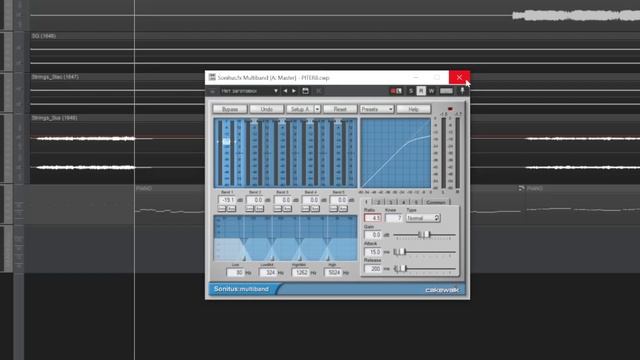Toggle the solo S button in plugin header
The height and width of the screenshot is (360, 640).
tap(411, 91)
